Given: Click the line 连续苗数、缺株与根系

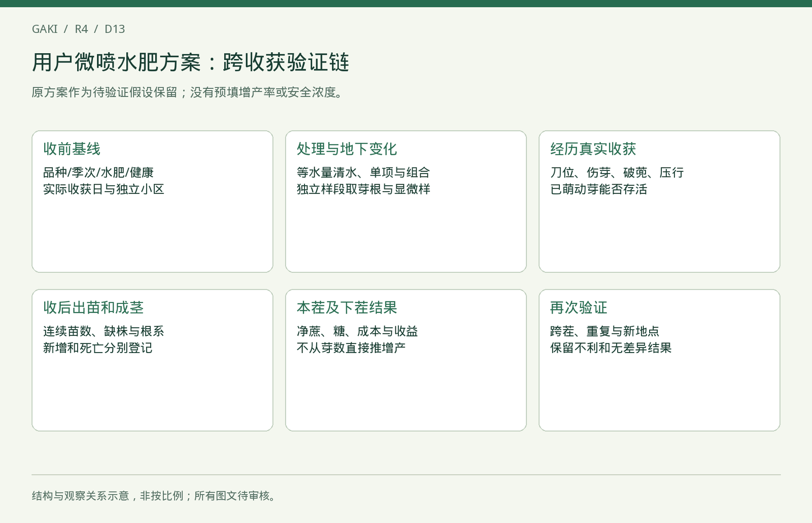Looking at the screenshot, I should pos(104,331).
